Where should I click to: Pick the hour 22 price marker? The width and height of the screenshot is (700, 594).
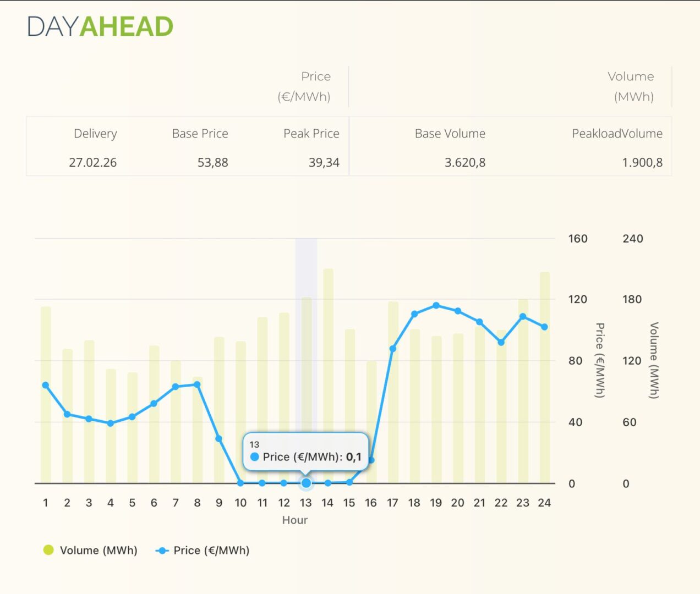(501, 342)
